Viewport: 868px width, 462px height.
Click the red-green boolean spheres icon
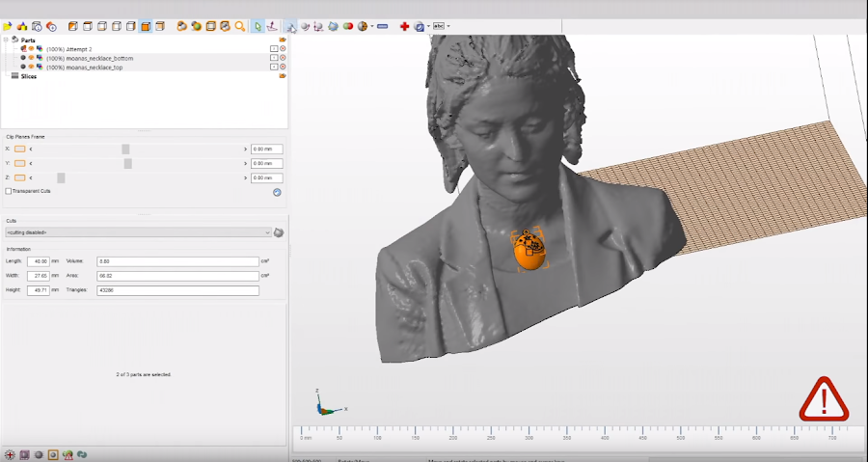coord(347,26)
